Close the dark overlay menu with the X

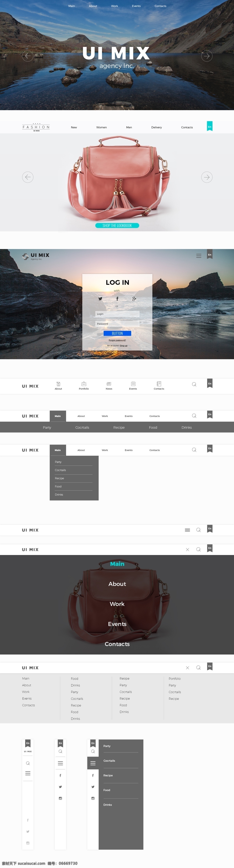(187, 550)
